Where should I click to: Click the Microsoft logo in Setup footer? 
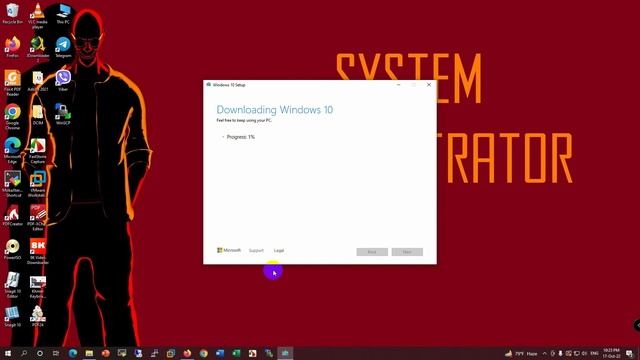pos(229,250)
